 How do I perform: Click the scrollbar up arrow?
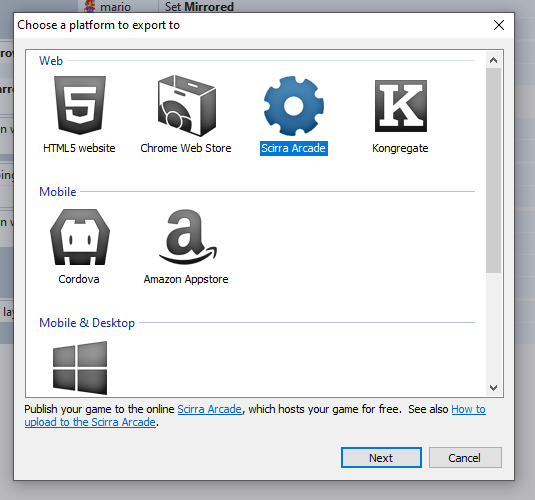493,60
